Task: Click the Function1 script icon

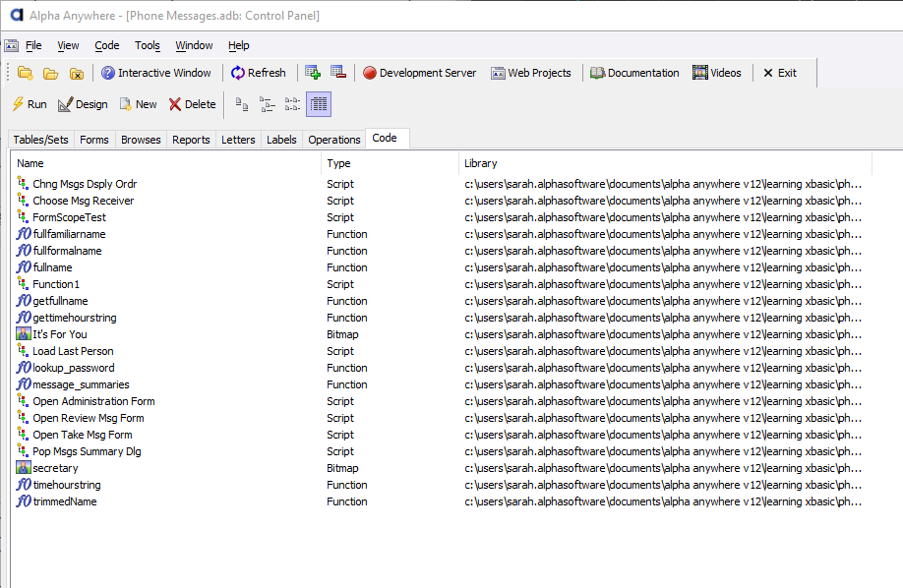Action: click(23, 283)
